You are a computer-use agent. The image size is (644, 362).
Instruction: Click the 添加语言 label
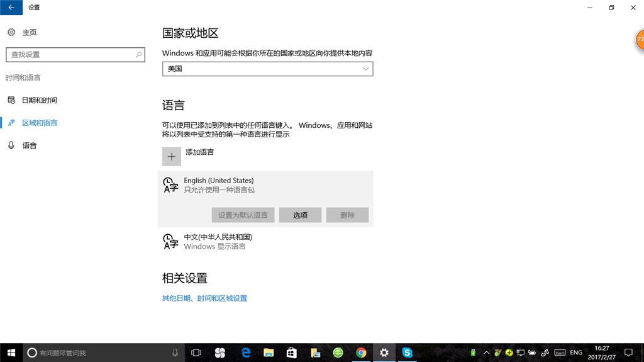[199, 152]
